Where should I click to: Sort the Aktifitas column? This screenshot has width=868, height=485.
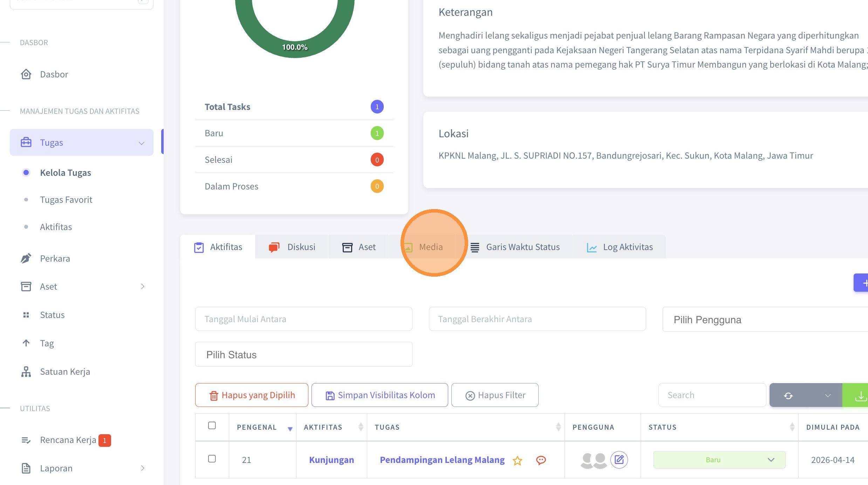click(361, 427)
